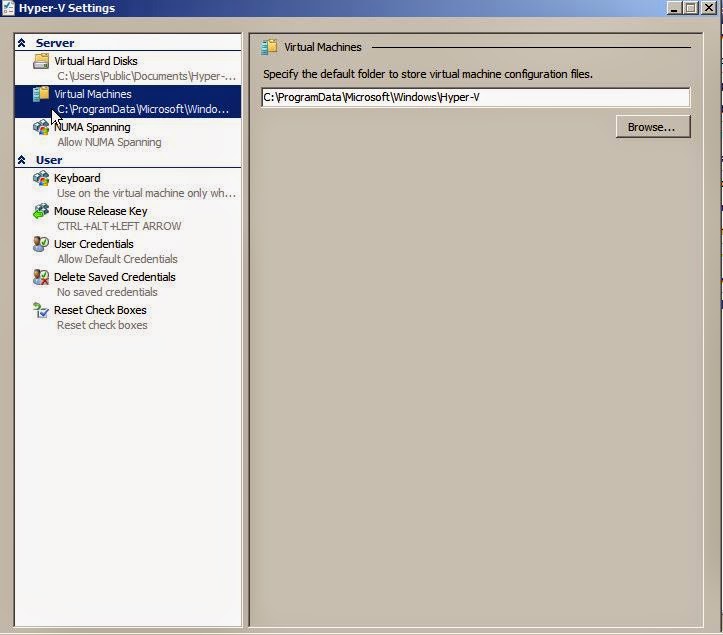Select Virtual Hard Disks setting

[128, 68]
